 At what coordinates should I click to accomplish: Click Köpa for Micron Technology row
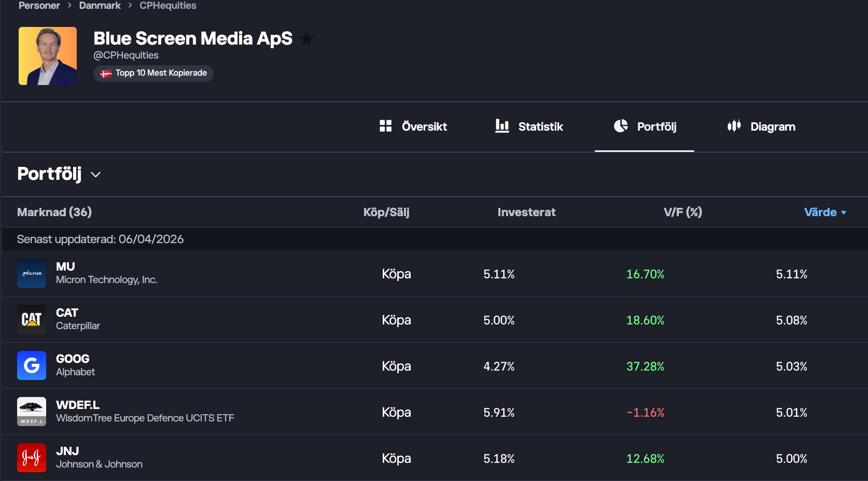[396, 274]
